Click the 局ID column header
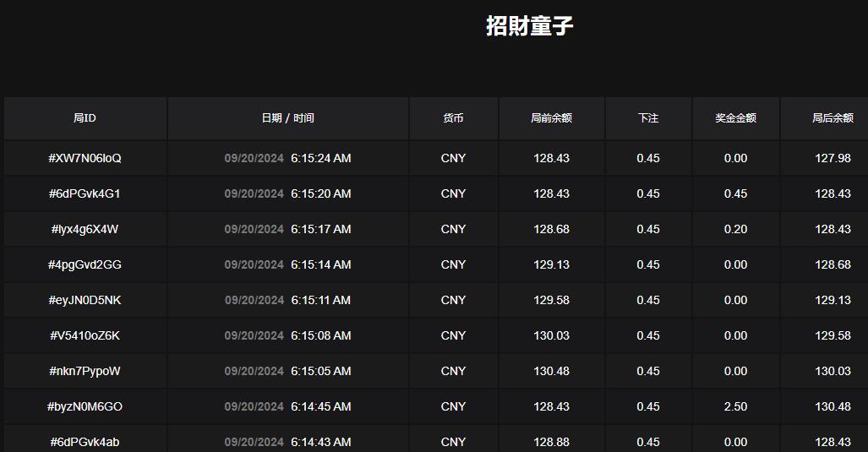The image size is (868, 452). [x=85, y=118]
